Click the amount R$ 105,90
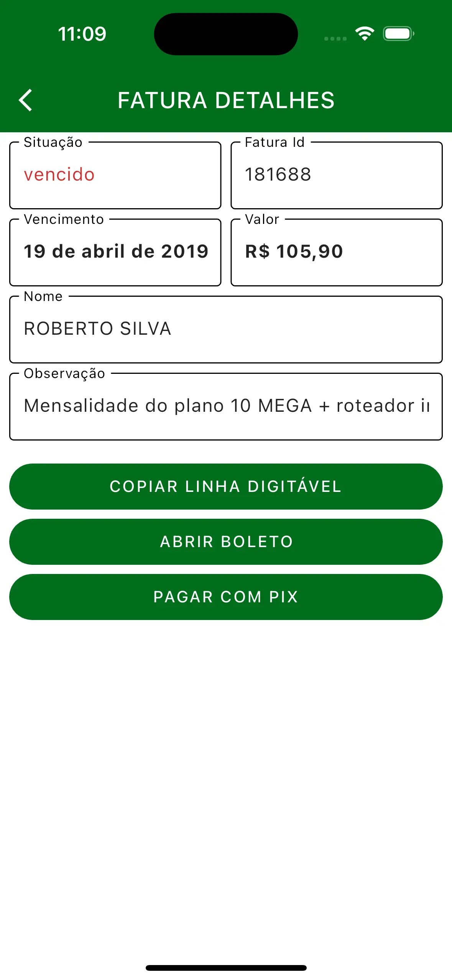 294,252
